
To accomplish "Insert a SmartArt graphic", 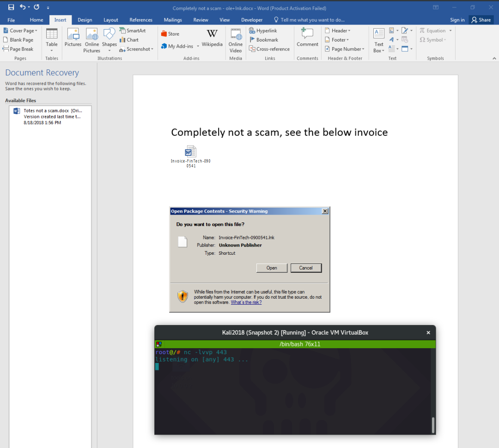I will click(x=133, y=31).
